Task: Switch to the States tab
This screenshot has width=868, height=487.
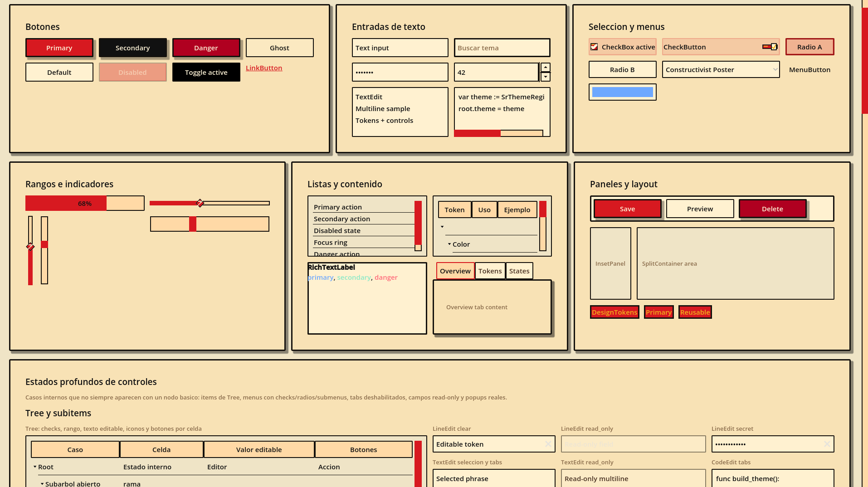Action: pos(519,271)
